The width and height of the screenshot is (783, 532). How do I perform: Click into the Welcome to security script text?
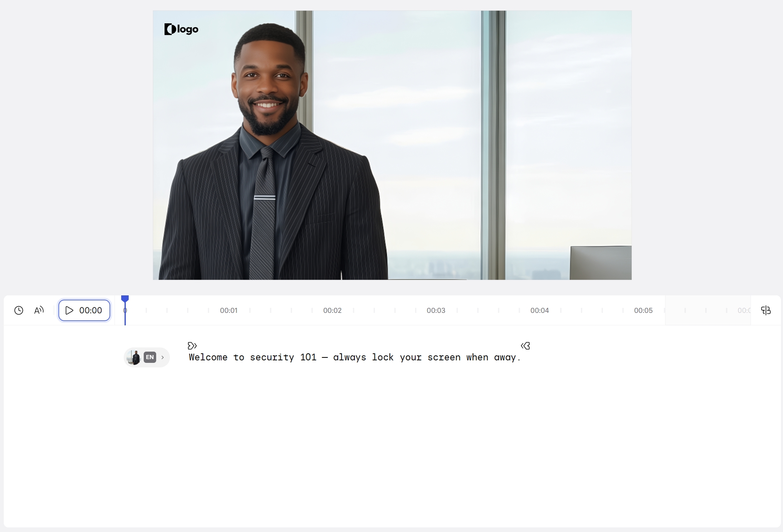[354, 357]
